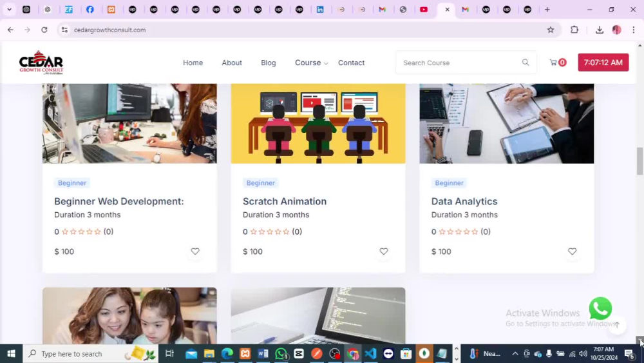This screenshot has height=363, width=644.
Task: Add Beginner Web Development to wishlist heart
Action: pos(195,251)
